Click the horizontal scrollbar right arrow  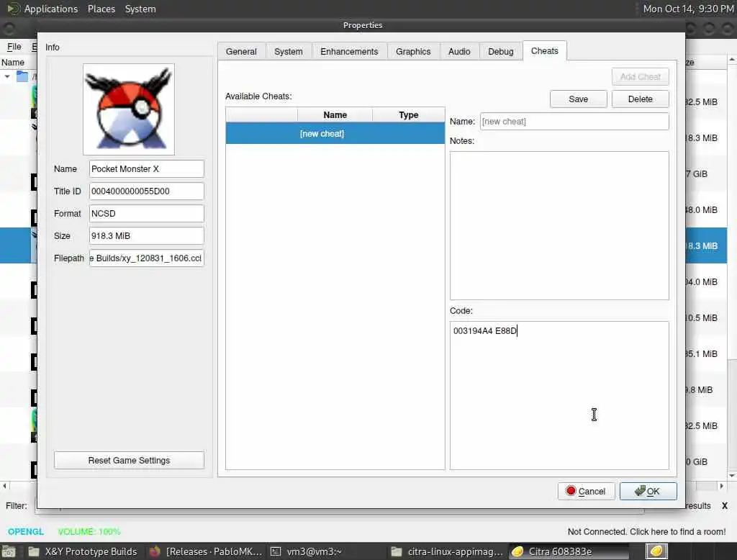[721, 486]
